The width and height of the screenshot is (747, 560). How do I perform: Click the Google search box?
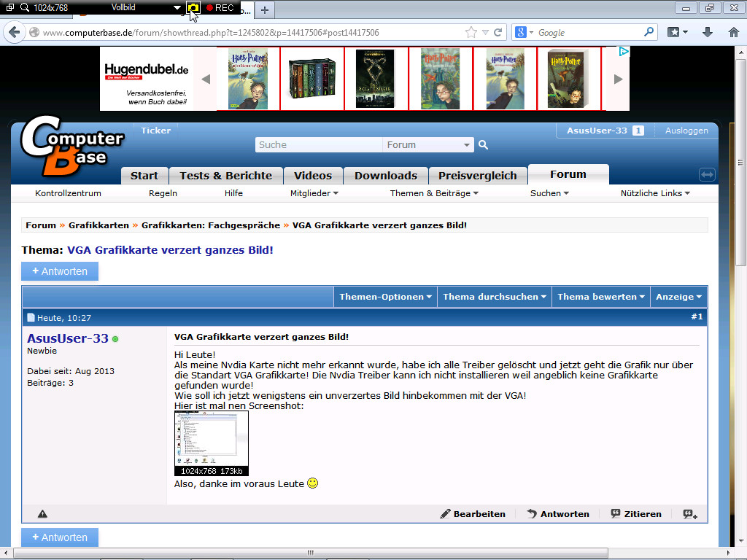point(589,32)
